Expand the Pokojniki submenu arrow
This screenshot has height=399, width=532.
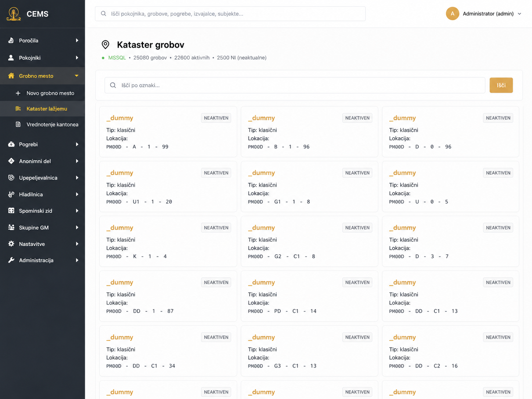click(77, 58)
